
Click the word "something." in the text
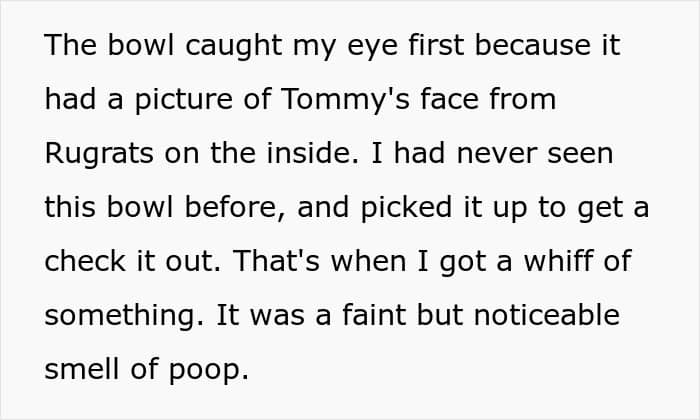(125, 316)
